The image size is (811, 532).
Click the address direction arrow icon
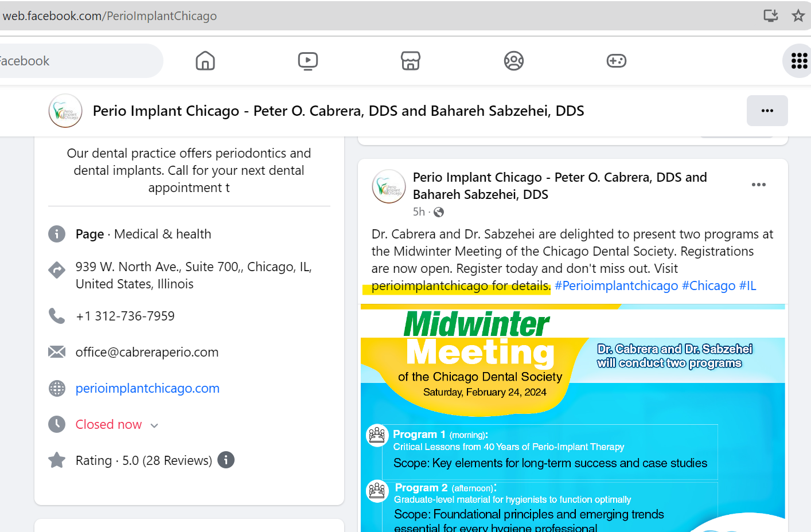57,269
